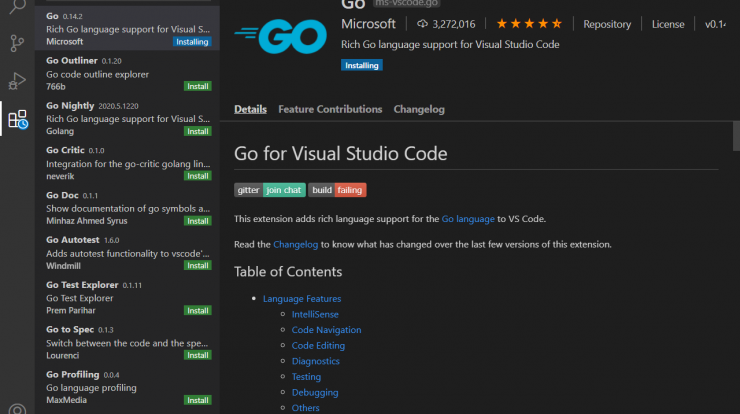This screenshot has height=414, width=740.
Task: Select the Go Test Explorer entry title
Action: point(82,285)
